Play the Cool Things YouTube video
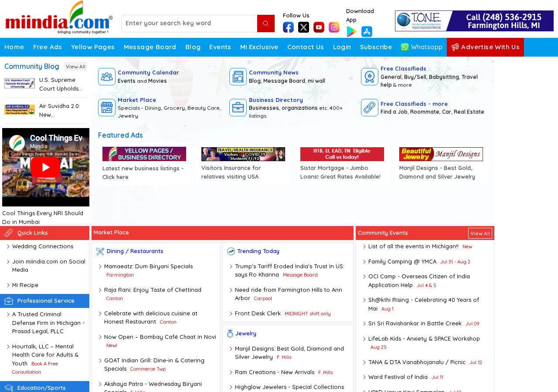This screenshot has height=392, width=558. click(46, 167)
